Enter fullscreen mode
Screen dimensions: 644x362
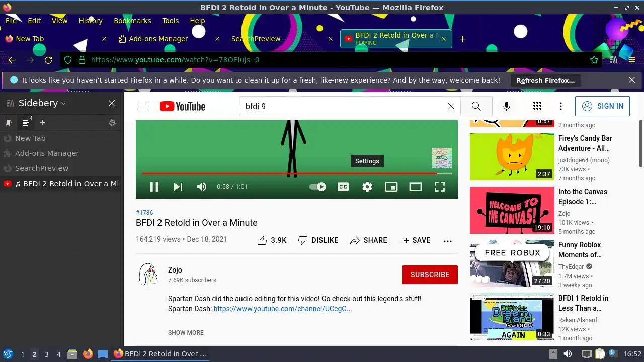coord(440,187)
